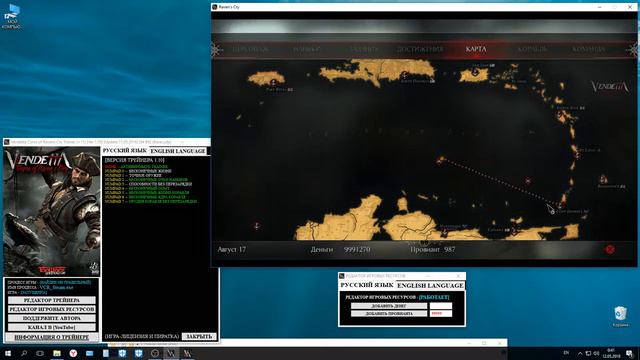
Task: Switch to the ЗАДАНИЯ game tab
Action: click(x=363, y=49)
